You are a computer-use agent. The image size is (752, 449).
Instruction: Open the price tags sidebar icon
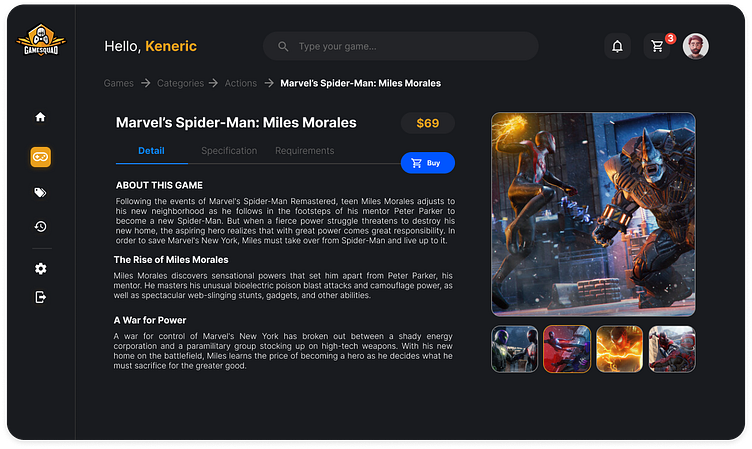pyautogui.click(x=40, y=192)
